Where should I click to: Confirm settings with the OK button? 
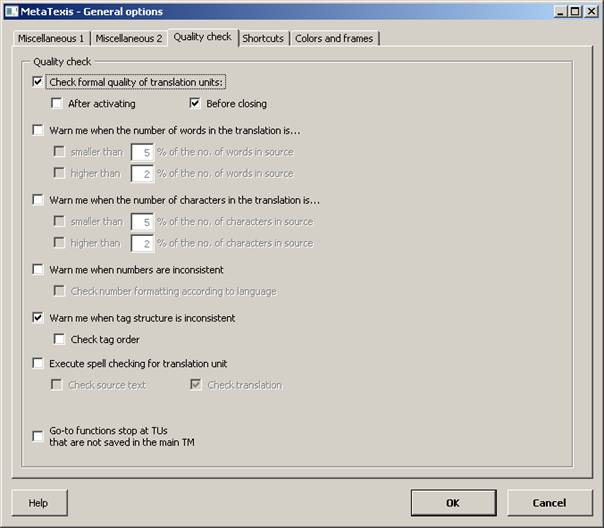453,503
